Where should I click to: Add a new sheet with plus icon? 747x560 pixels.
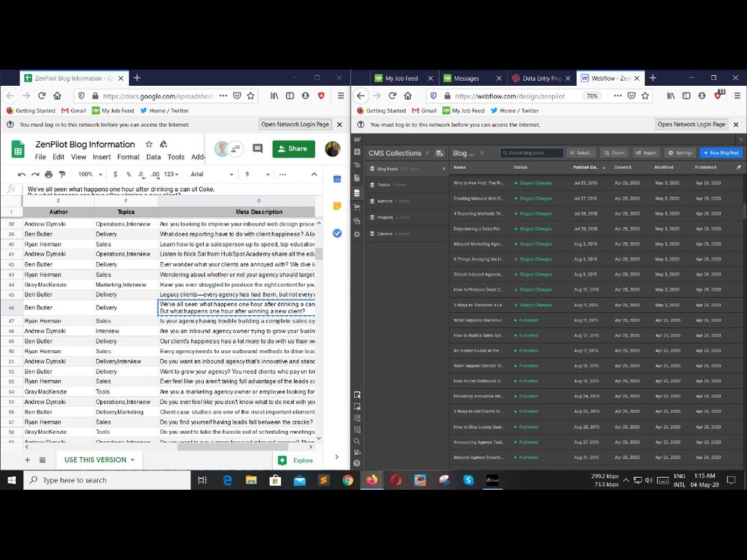click(28, 460)
